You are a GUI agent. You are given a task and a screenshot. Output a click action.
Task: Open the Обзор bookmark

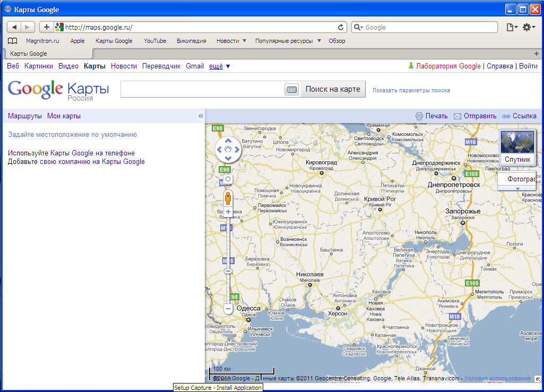click(x=337, y=41)
